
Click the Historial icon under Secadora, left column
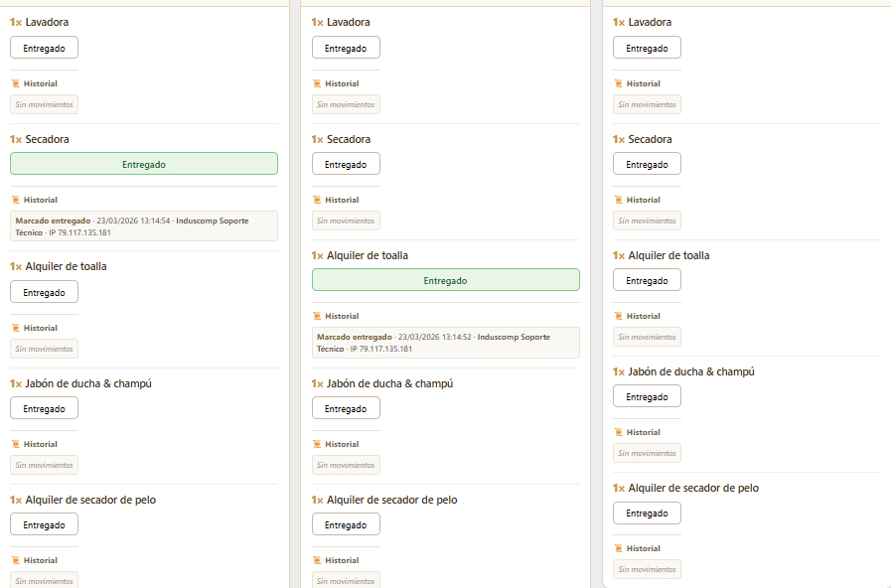click(x=15, y=201)
